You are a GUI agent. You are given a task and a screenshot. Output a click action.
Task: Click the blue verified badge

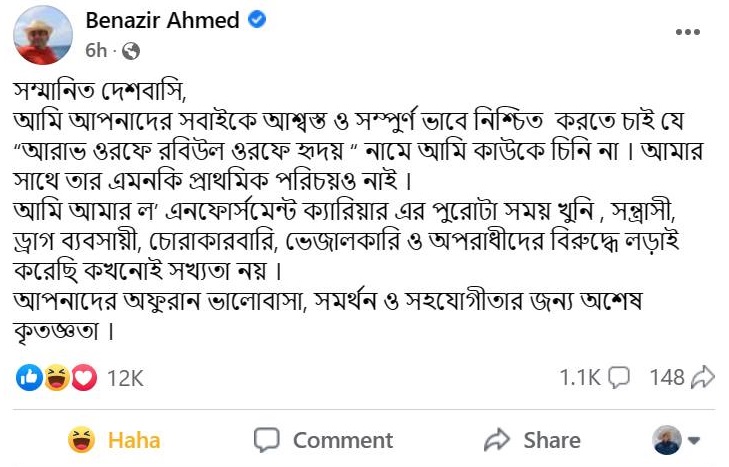click(257, 20)
